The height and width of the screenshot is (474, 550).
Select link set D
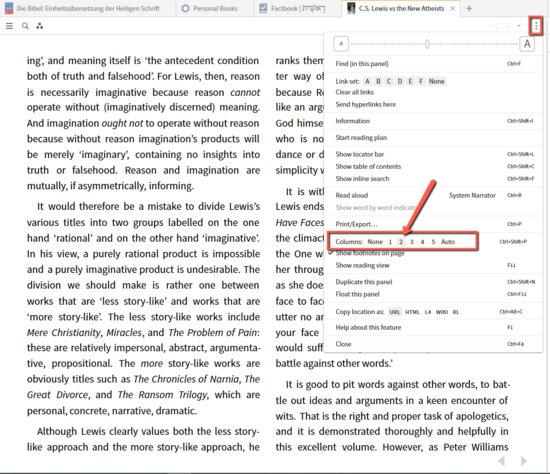(x=400, y=81)
